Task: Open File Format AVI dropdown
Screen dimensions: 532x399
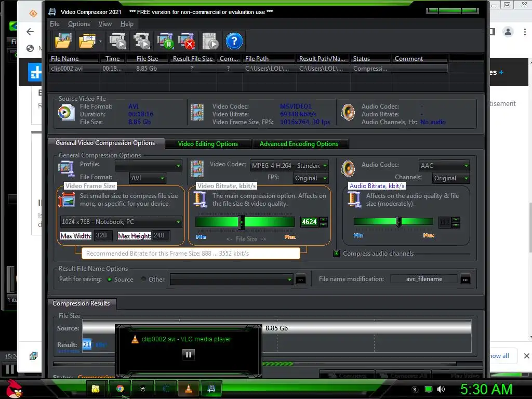Action: pos(147,178)
